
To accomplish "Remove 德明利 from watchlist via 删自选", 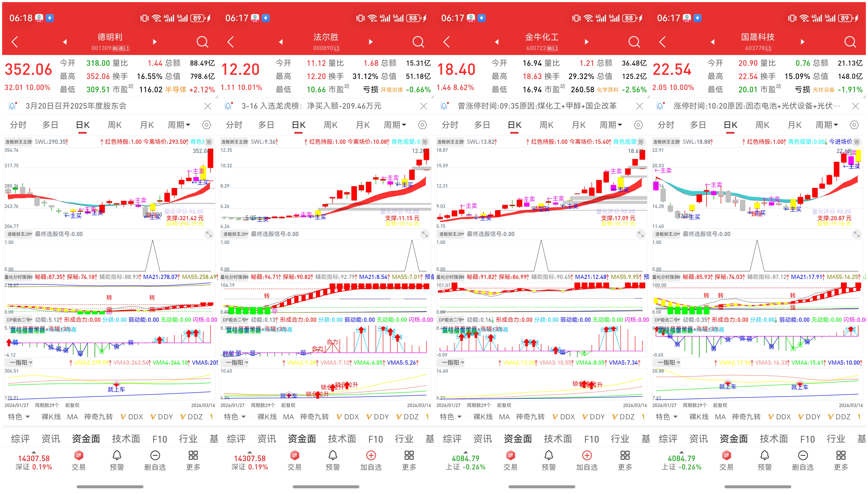I will [155, 460].
